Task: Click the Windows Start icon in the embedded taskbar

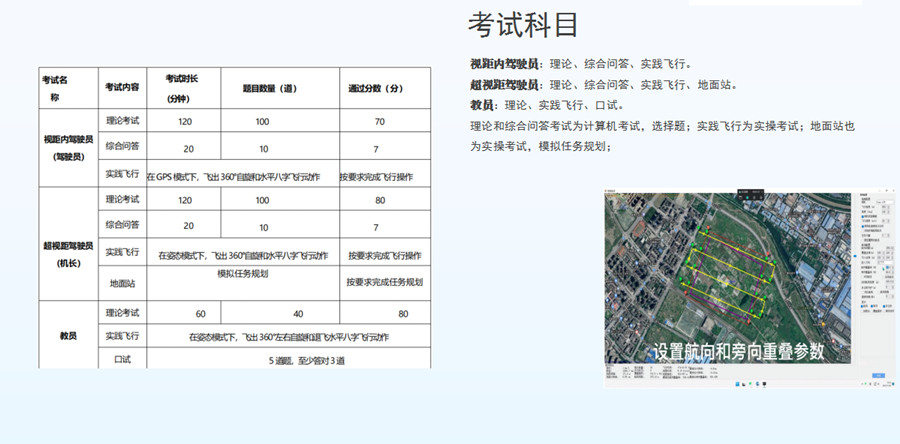Action: [x=738, y=383]
